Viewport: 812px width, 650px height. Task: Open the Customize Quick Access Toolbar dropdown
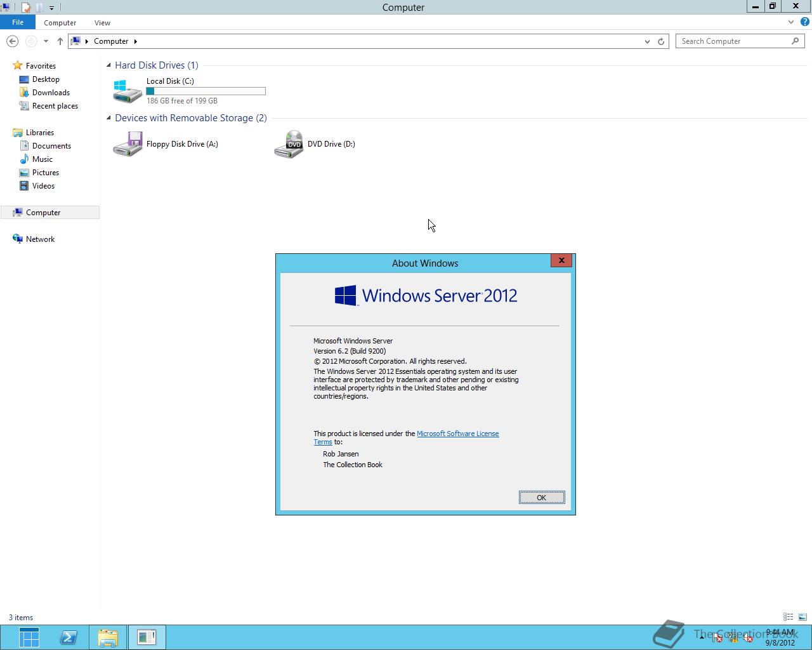[x=52, y=8]
